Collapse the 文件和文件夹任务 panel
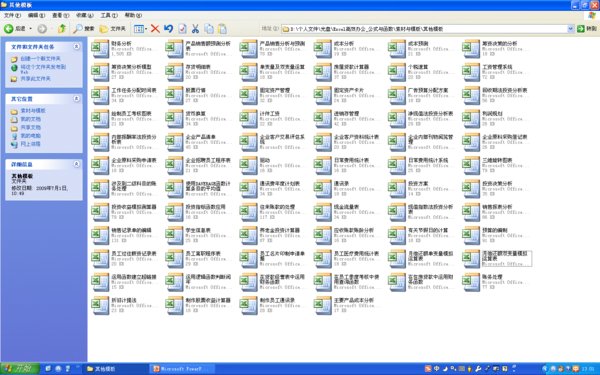600x375 pixels. [x=77, y=46]
